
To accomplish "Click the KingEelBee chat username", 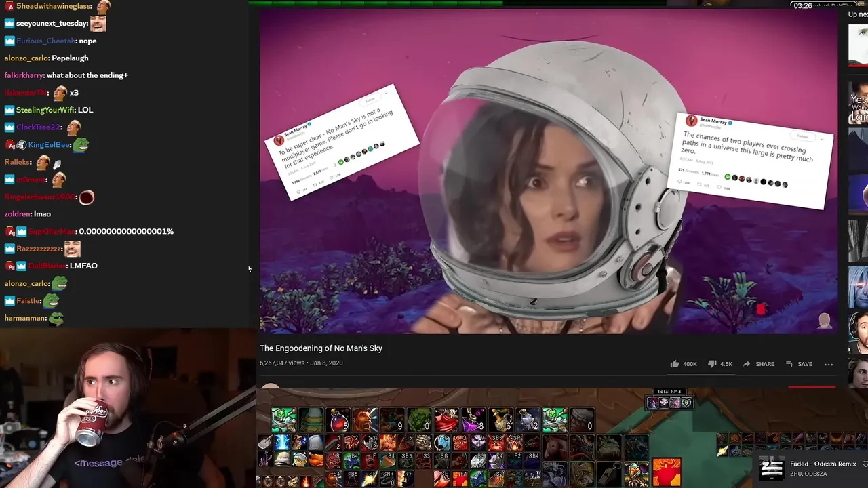I will (x=50, y=145).
